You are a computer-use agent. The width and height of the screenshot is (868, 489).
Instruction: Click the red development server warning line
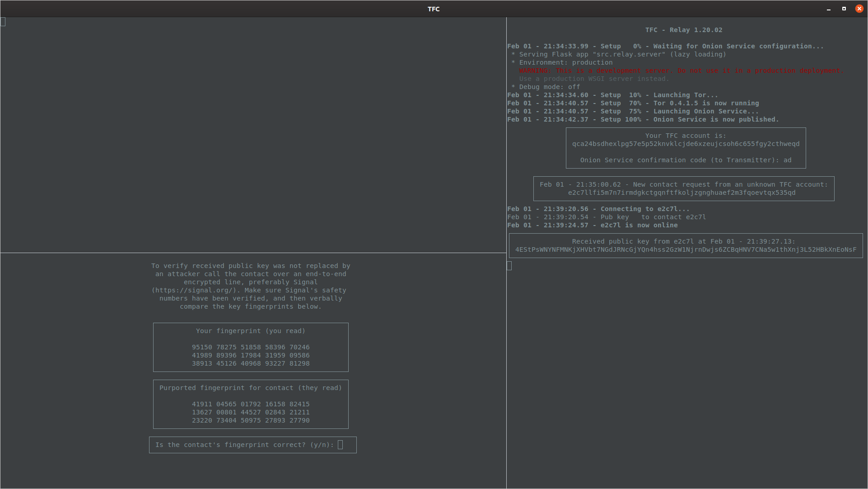pos(681,71)
